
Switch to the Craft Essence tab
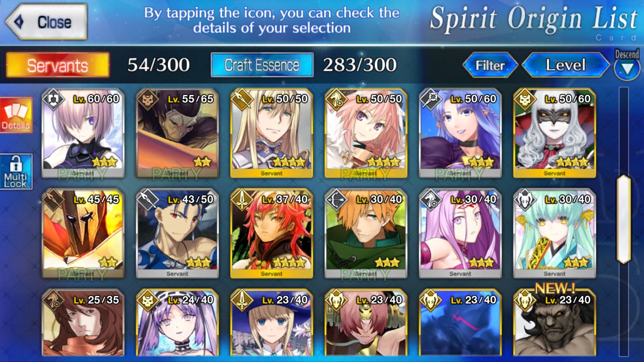coord(262,65)
